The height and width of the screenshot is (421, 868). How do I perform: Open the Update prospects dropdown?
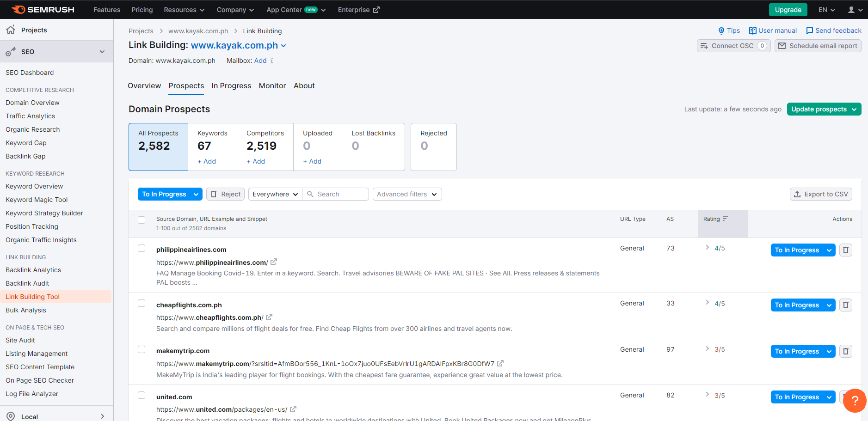point(824,109)
